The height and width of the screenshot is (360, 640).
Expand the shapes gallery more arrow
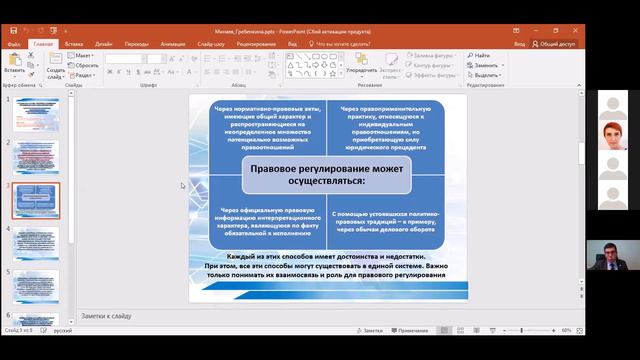pos(341,74)
